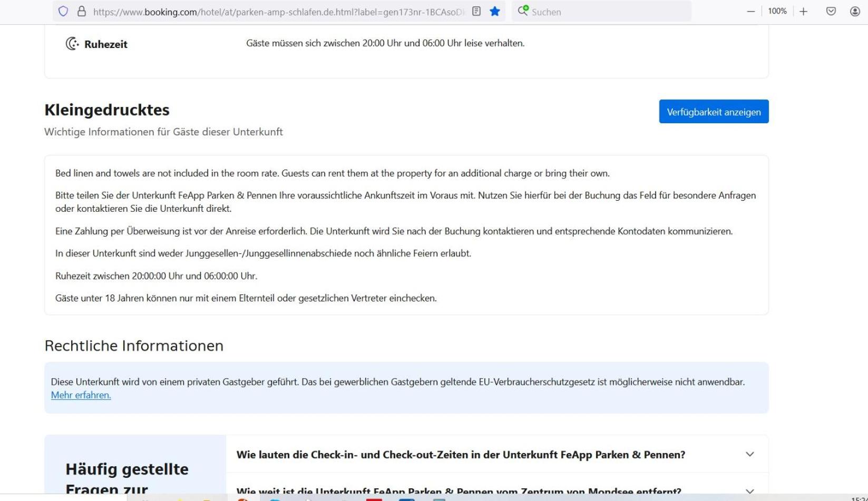This screenshot has width=868, height=501.
Task: Click the Ruhezeit moon icon
Action: 72,44
